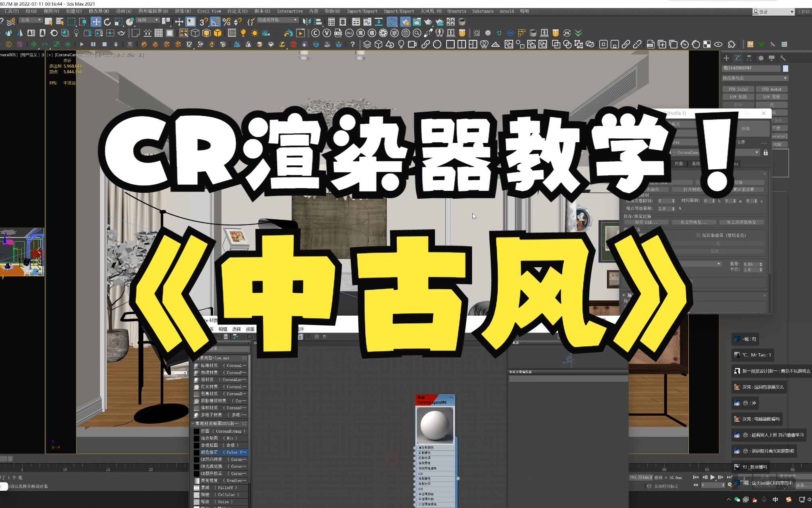The image size is (812, 508).
Task: Click the UVW 贴图 modifier button
Action: (738, 97)
